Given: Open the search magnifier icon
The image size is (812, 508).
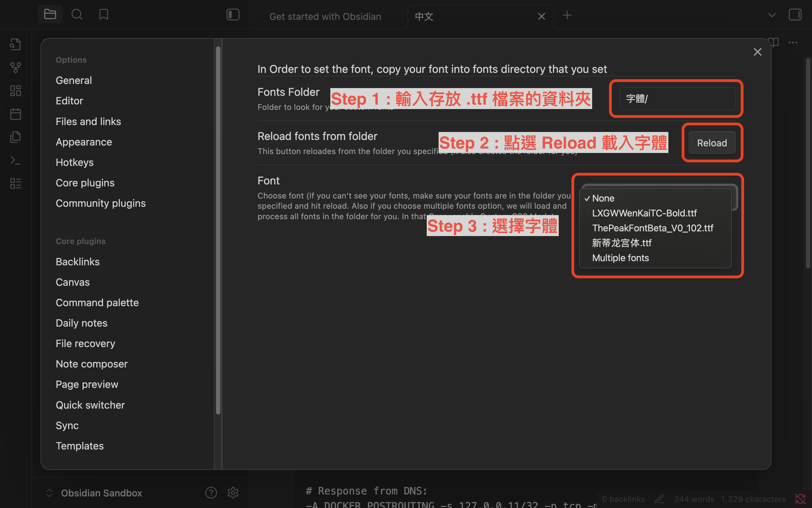Looking at the screenshot, I should click(77, 14).
